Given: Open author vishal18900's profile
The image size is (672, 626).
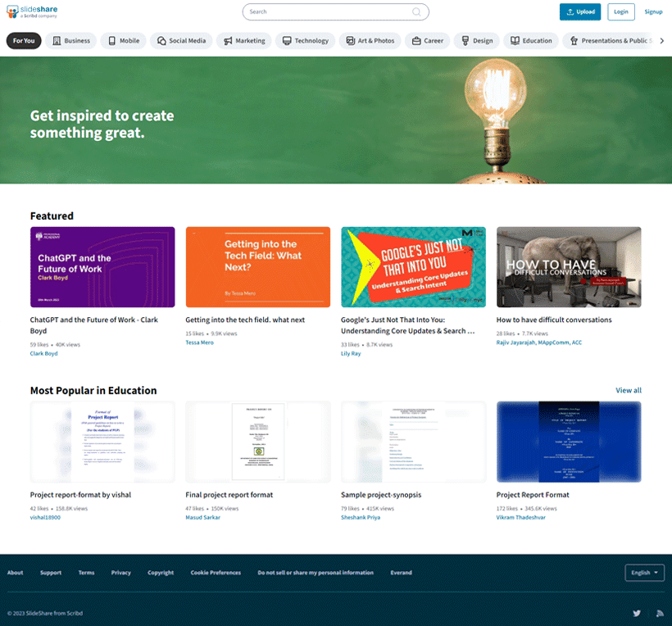Looking at the screenshot, I should (45, 518).
